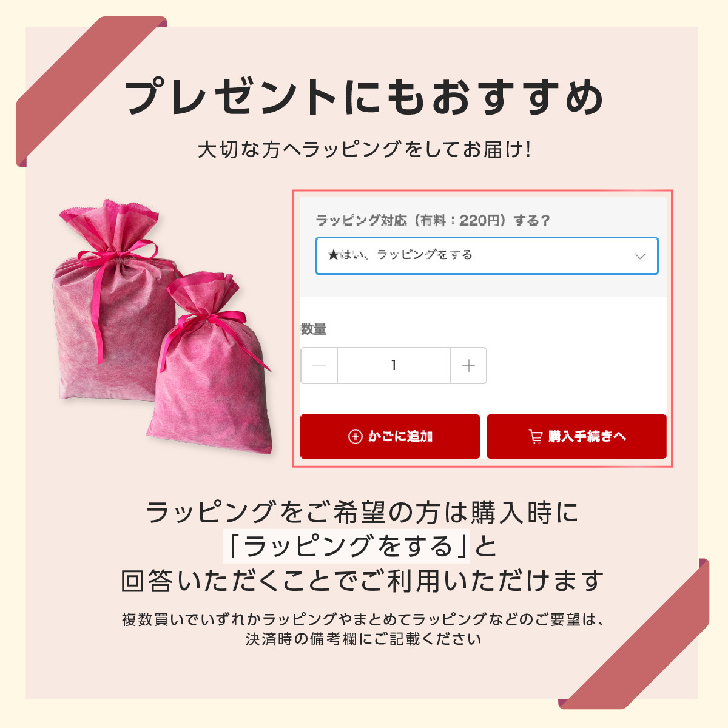Click the plus-circle icon on かごに追加
The height and width of the screenshot is (728, 728).
[x=355, y=436]
